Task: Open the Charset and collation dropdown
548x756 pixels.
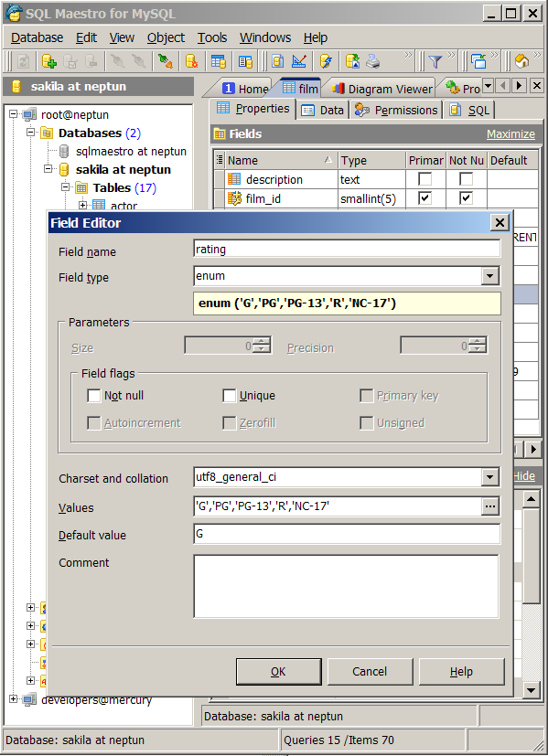Action: [x=489, y=477]
